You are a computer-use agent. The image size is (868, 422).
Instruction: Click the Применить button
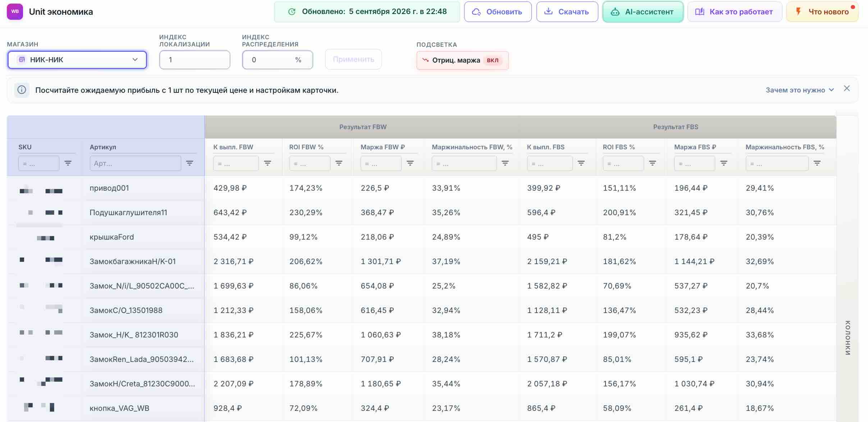point(353,59)
